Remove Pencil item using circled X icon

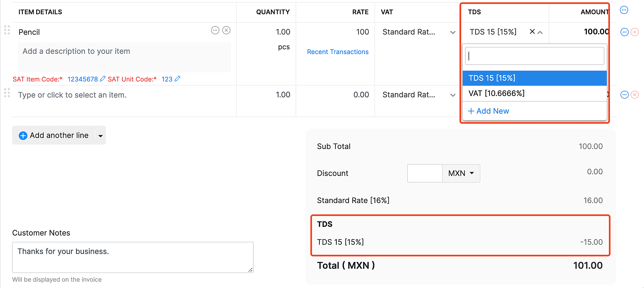coord(227,30)
